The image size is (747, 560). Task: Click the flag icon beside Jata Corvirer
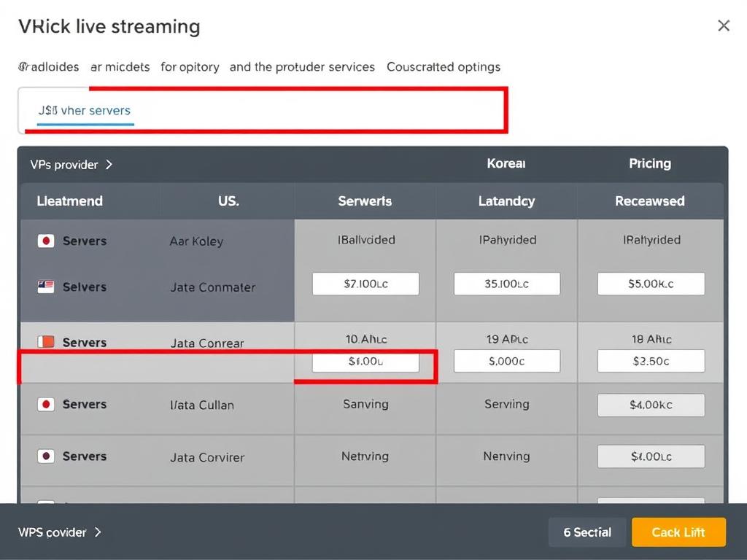point(46,456)
